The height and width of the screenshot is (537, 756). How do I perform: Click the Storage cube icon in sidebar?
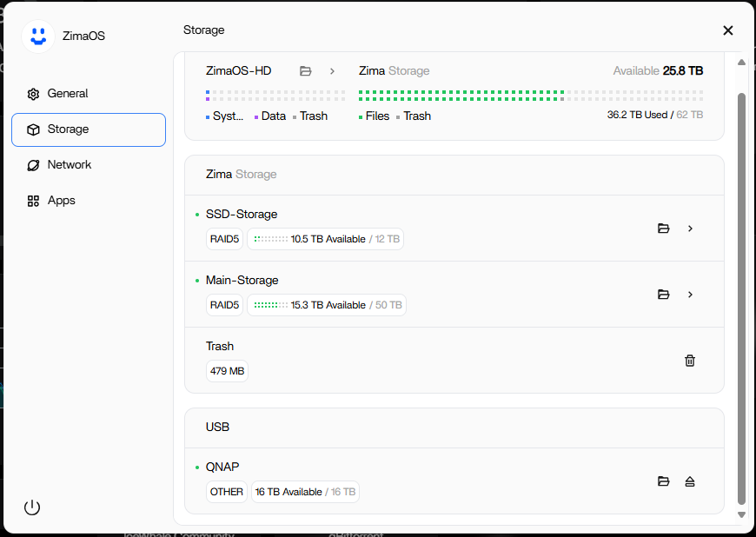tap(33, 129)
